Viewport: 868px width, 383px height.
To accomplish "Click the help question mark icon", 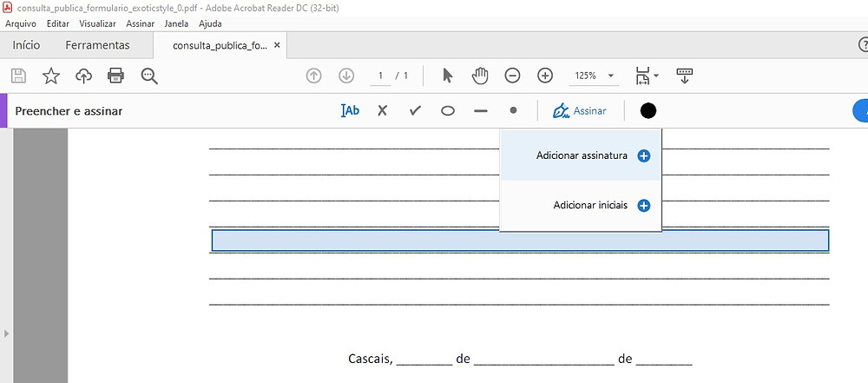I will click(x=864, y=45).
